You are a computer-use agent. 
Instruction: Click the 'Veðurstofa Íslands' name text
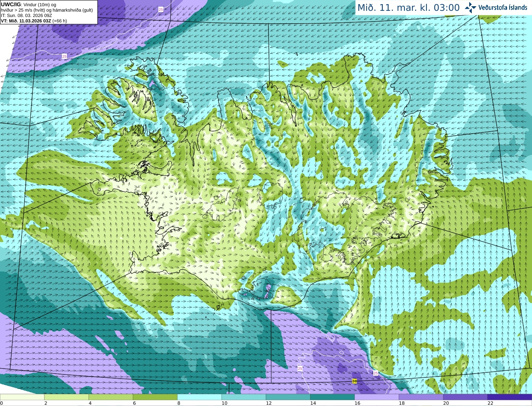[x=502, y=7]
